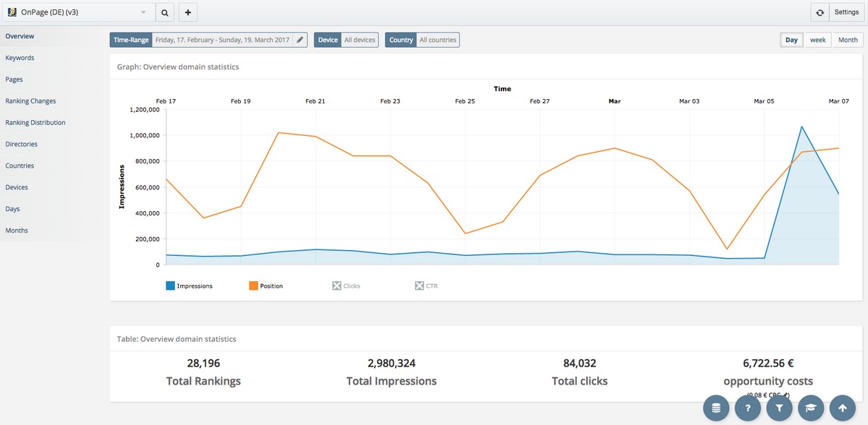The image size is (868, 425).
Task: Click the OnPage project logo icon
Action: point(12,12)
